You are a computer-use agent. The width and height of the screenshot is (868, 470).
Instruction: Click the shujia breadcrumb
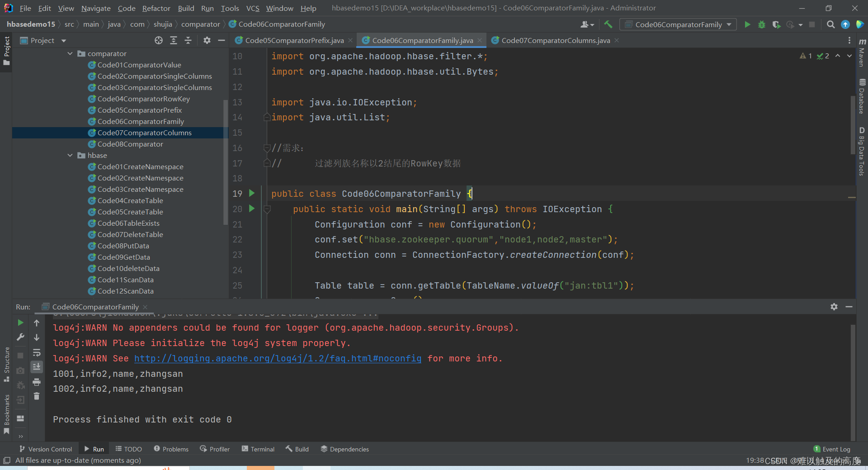tap(163, 24)
